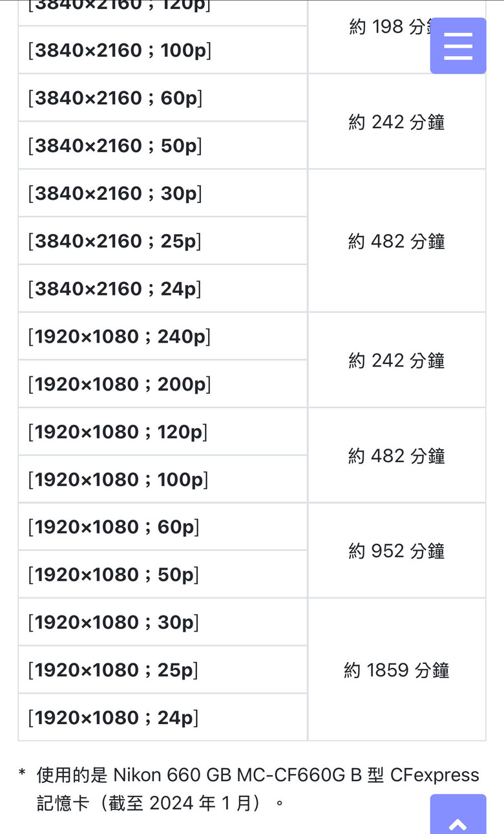Screen dimensions: 504x834
Task: Select the 1920×1080; 240p cell
Action: [163, 336]
